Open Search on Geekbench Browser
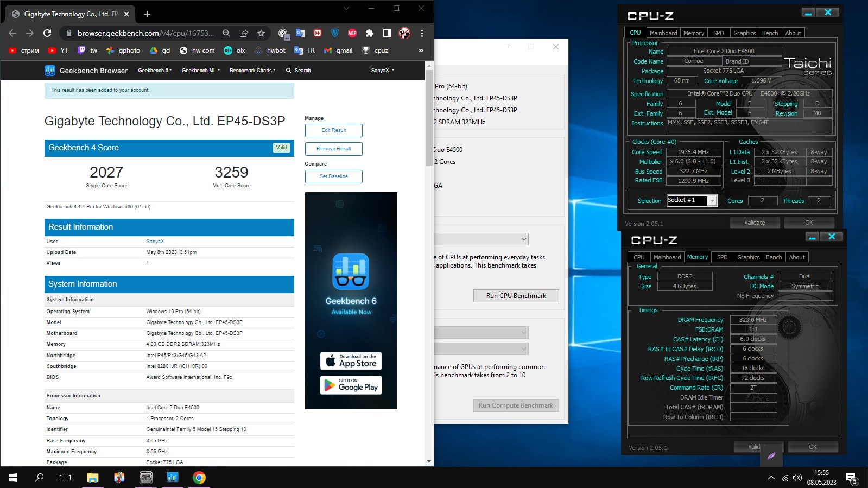 (299, 71)
